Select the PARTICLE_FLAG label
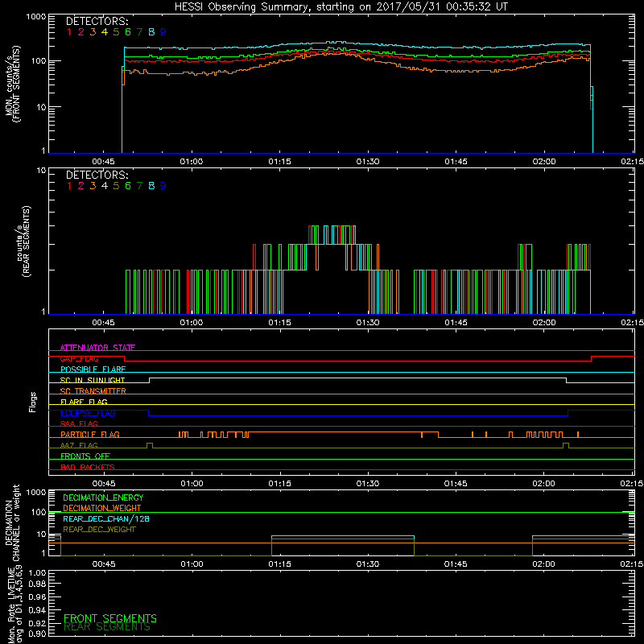The image size is (644, 644). coord(90,434)
